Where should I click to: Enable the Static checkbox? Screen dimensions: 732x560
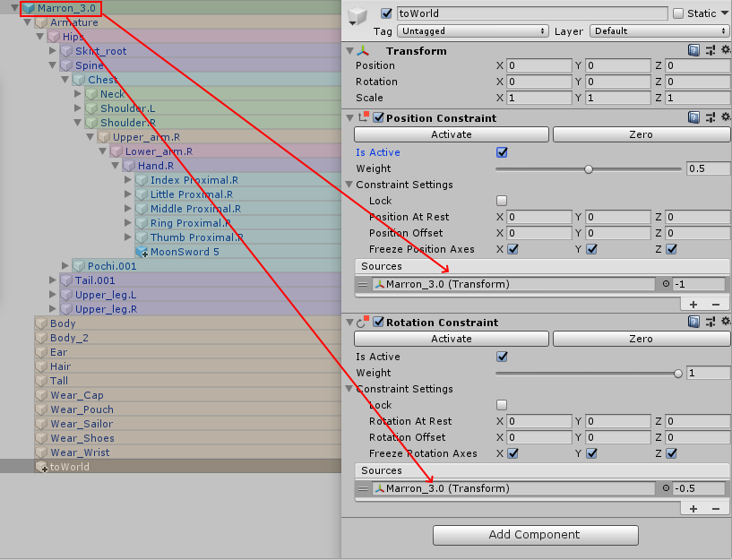678,13
